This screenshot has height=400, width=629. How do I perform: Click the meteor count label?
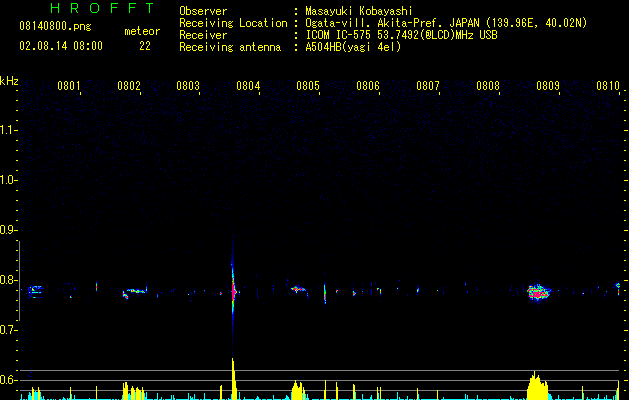coord(142,31)
